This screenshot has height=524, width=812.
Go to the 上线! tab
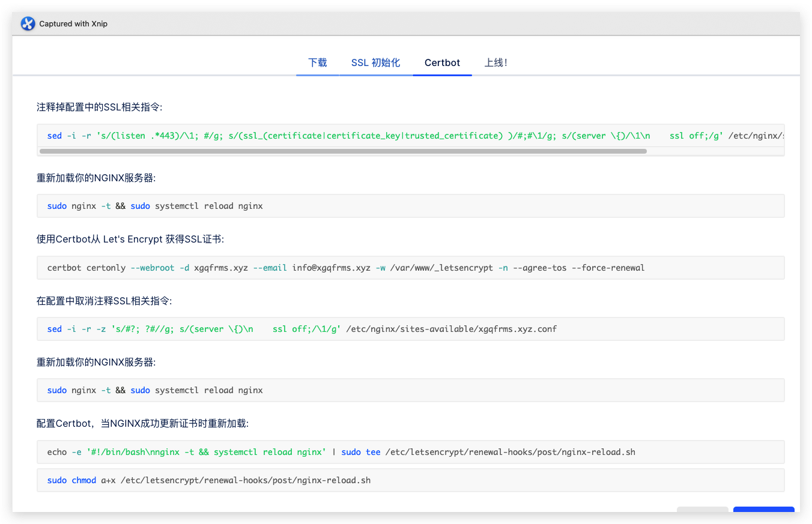[x=496, y=62]
